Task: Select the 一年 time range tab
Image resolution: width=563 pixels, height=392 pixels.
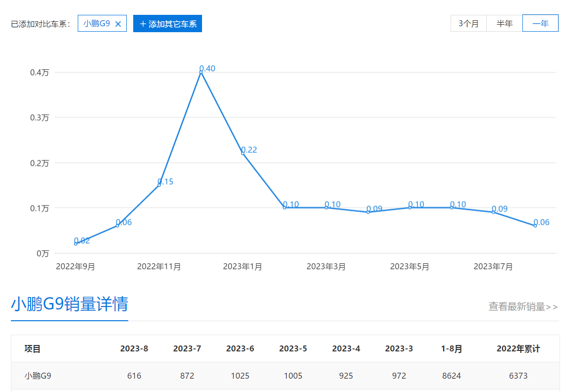Action: coord(540,24)
